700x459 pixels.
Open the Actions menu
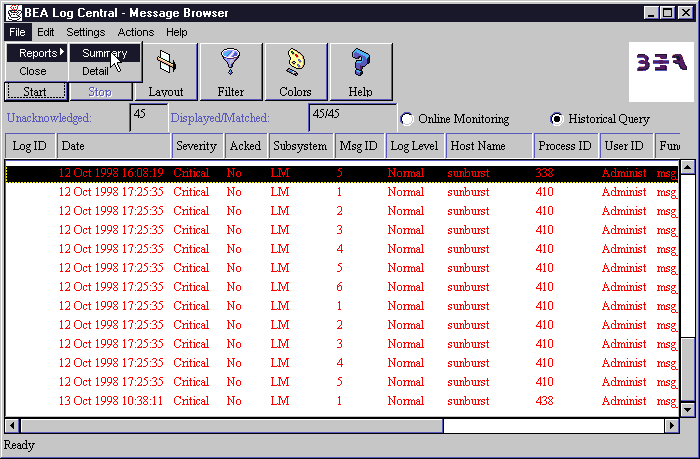[136, 32]
